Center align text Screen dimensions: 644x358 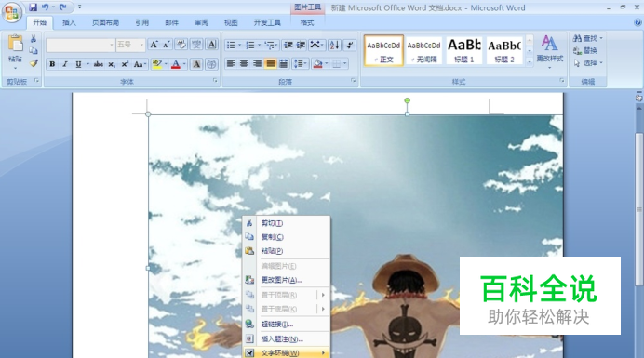[244, 64]
